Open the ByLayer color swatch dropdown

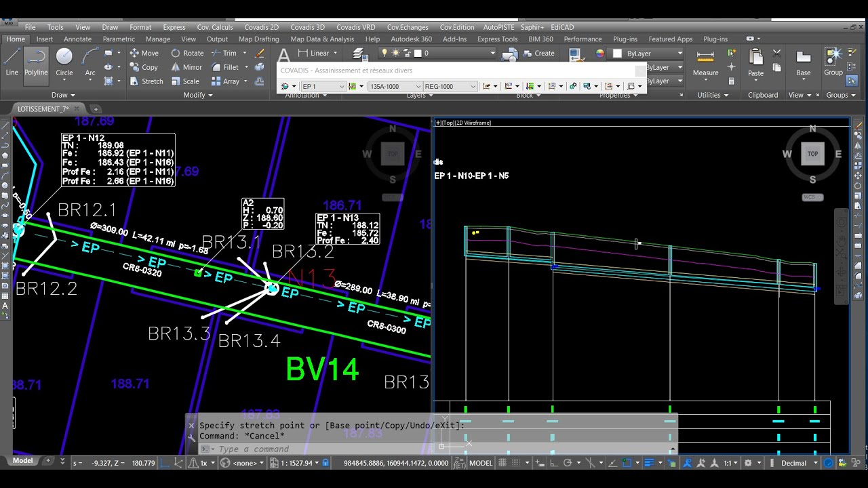[647, 53]
